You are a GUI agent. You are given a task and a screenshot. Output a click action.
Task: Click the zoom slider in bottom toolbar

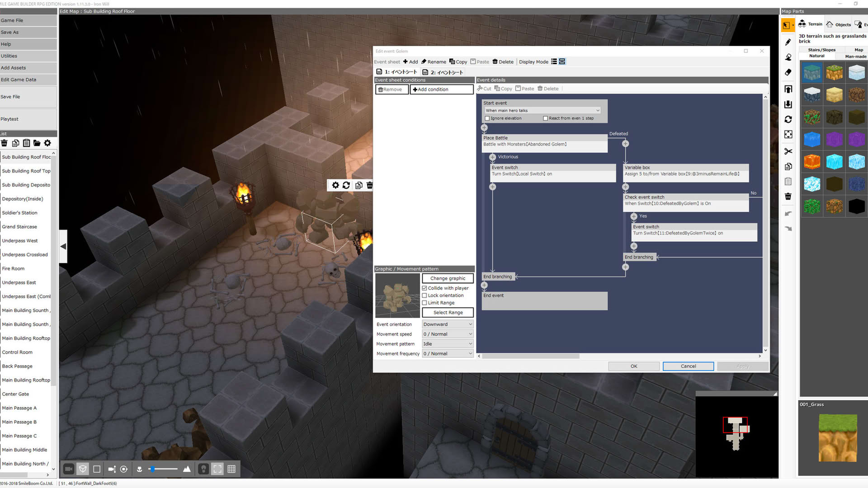(163, 469)
